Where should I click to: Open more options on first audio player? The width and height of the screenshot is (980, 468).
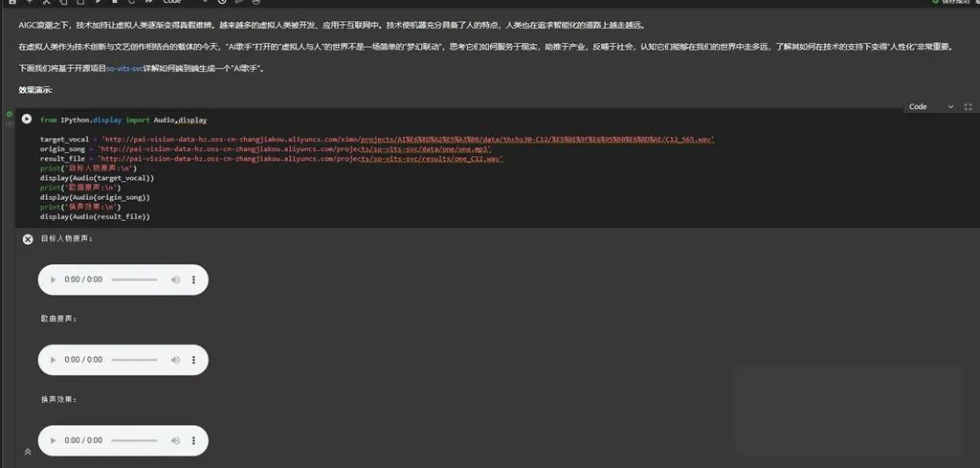(x=194, y=279)
